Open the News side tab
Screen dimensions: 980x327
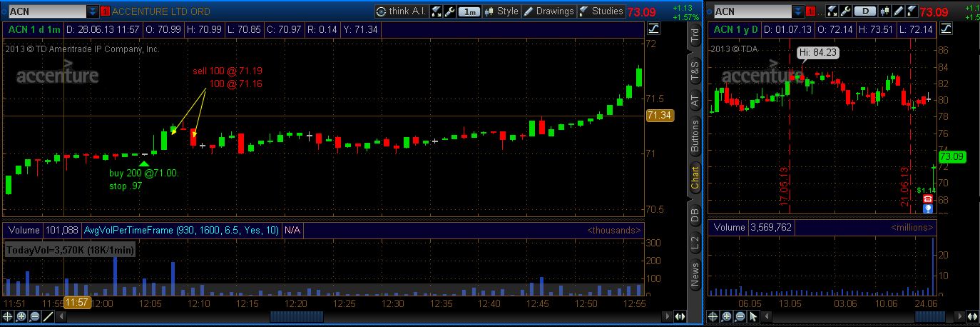(x=695, y=274)
